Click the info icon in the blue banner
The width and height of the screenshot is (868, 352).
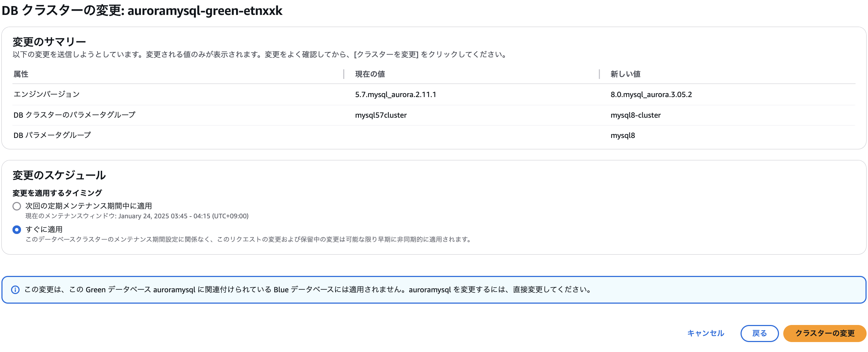pyautogui.click(x=15, y=290)
